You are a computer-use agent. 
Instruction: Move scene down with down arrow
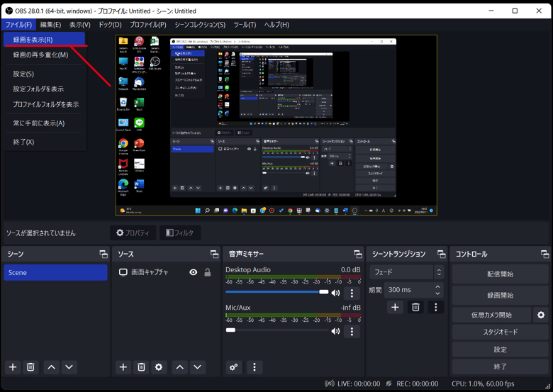[x=69, y=367]
